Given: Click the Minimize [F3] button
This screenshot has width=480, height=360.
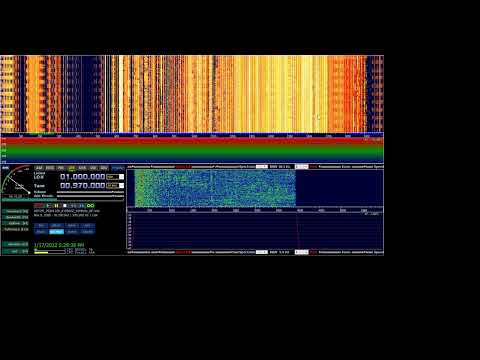Looking at the screenshot, I should [15, 244].
